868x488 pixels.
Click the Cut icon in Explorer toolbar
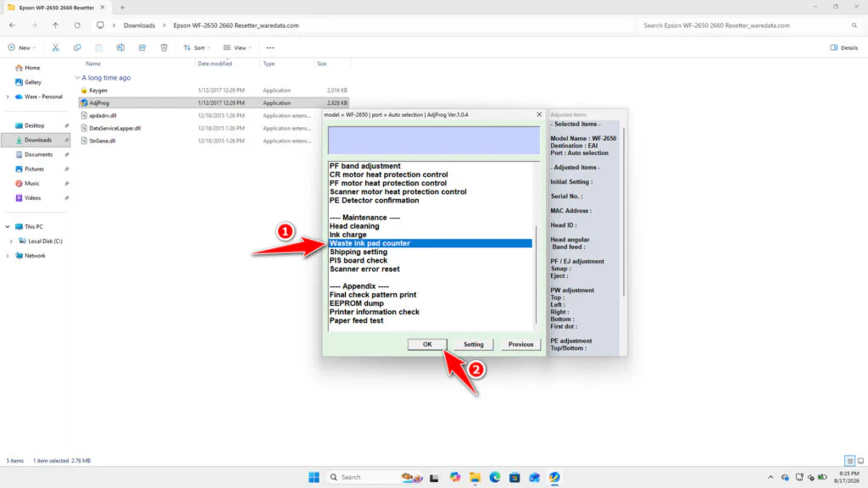tap(55, 47)
